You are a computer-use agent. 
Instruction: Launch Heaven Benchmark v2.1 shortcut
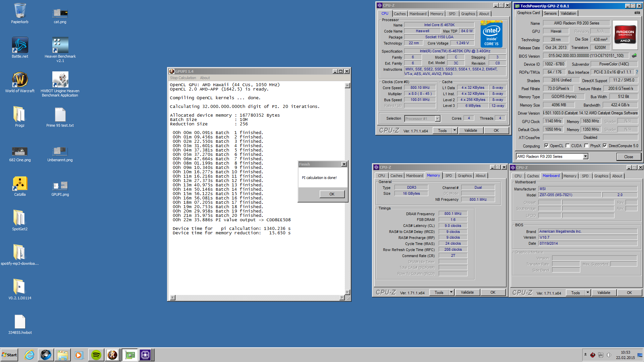pos(60,50)
